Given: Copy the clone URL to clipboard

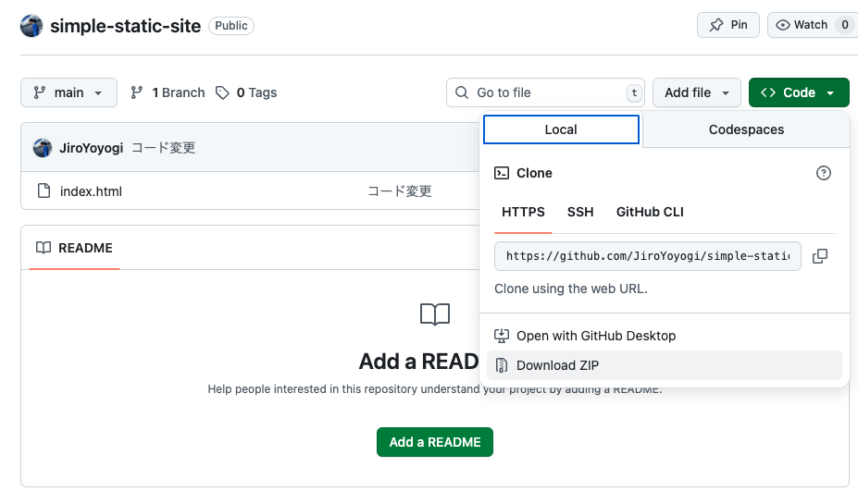Looking at the screenshot, I should 820,256.
